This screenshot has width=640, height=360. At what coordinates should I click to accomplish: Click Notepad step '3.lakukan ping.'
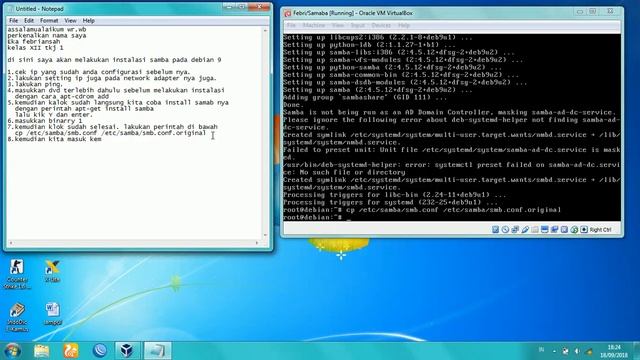(36, 84)
